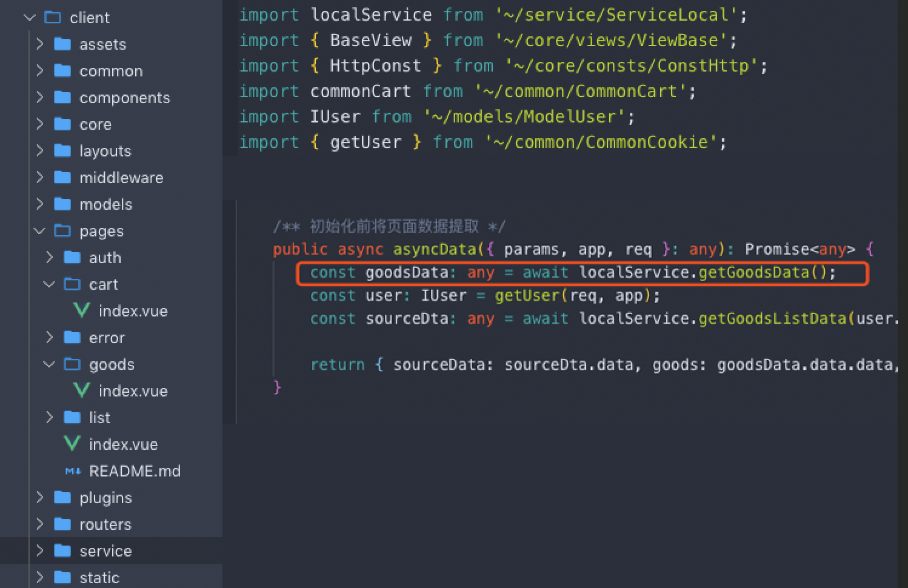
Task: Click the list folder icon
Action: 72,417
